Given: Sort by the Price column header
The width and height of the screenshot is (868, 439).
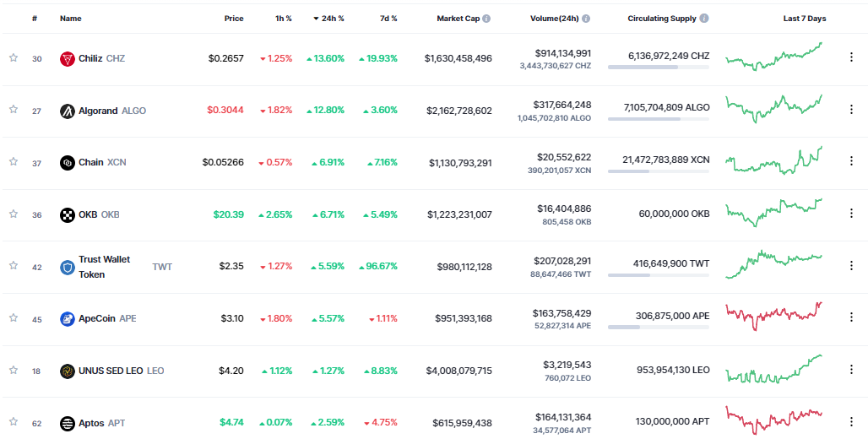Looking at the screenshot, I should coord(234,19).
